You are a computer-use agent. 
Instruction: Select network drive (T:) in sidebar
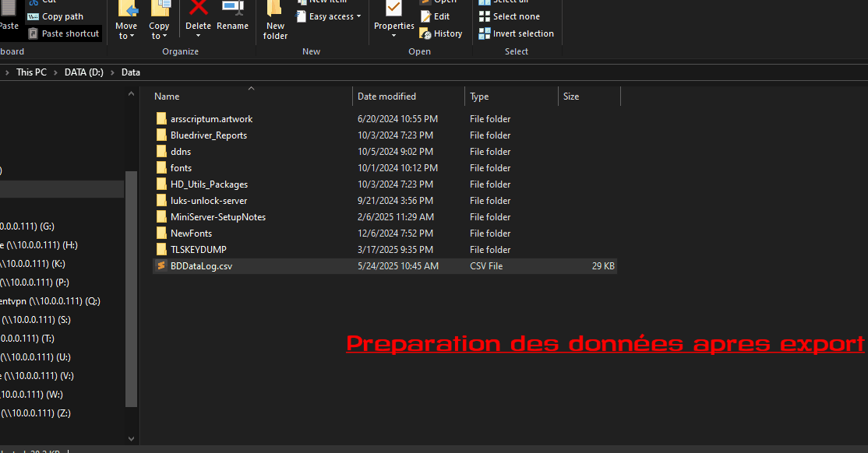28,339
